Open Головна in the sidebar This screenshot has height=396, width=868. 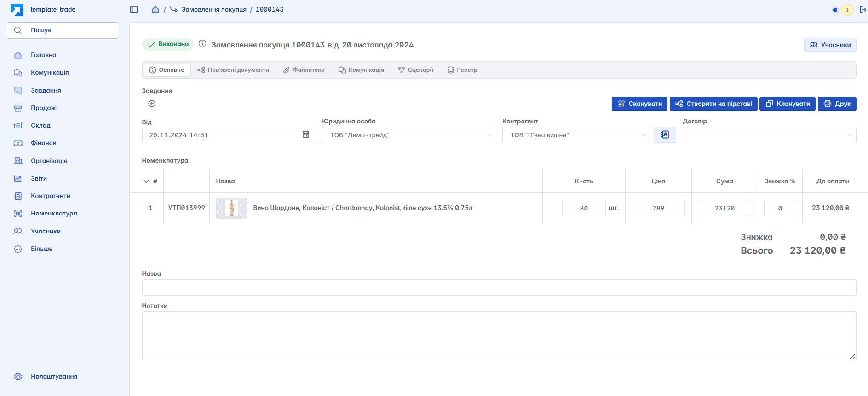pos(44,55)
